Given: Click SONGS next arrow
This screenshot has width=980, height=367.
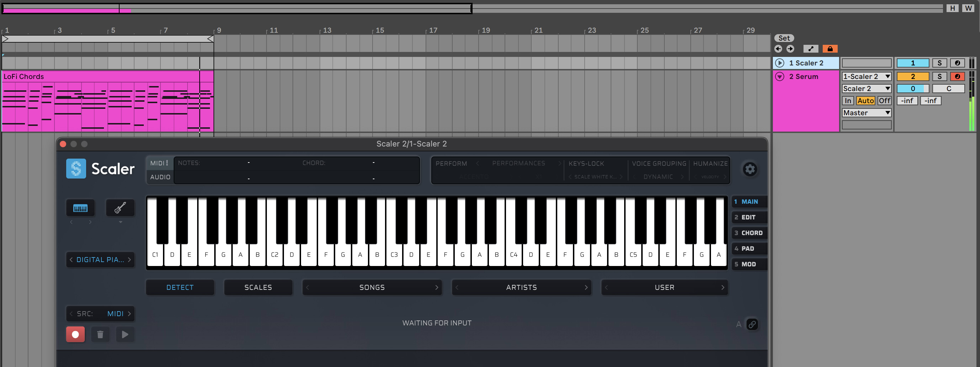Looking at the screenshot, I should coord(436,287).
